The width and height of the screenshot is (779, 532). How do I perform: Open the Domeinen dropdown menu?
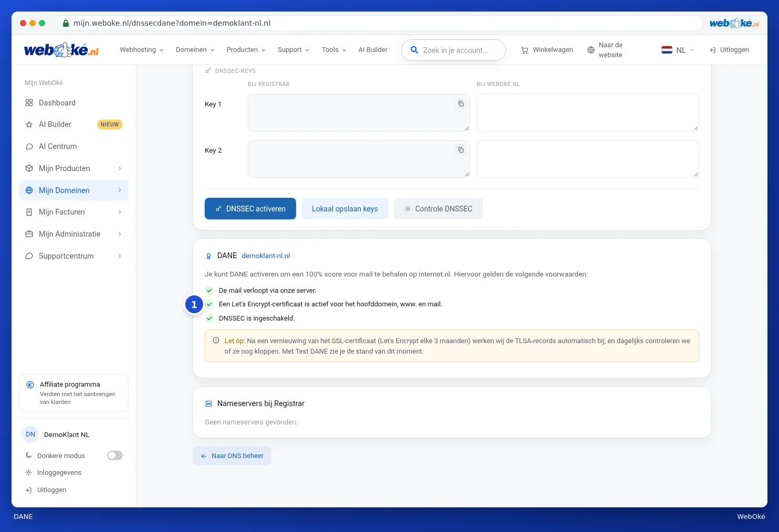pos(195,50)
